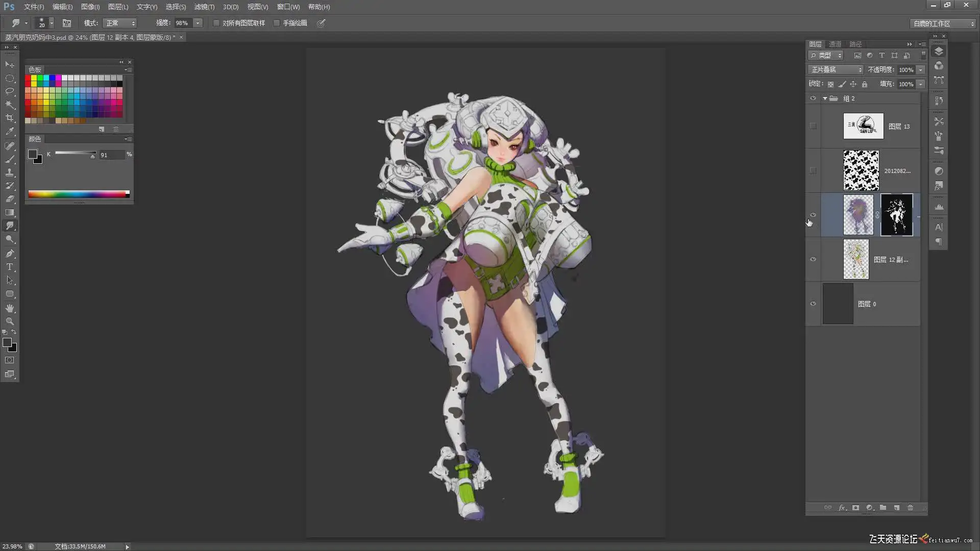
Task: Collapse the group 2 folder
Action: click(x=825, y=98)
